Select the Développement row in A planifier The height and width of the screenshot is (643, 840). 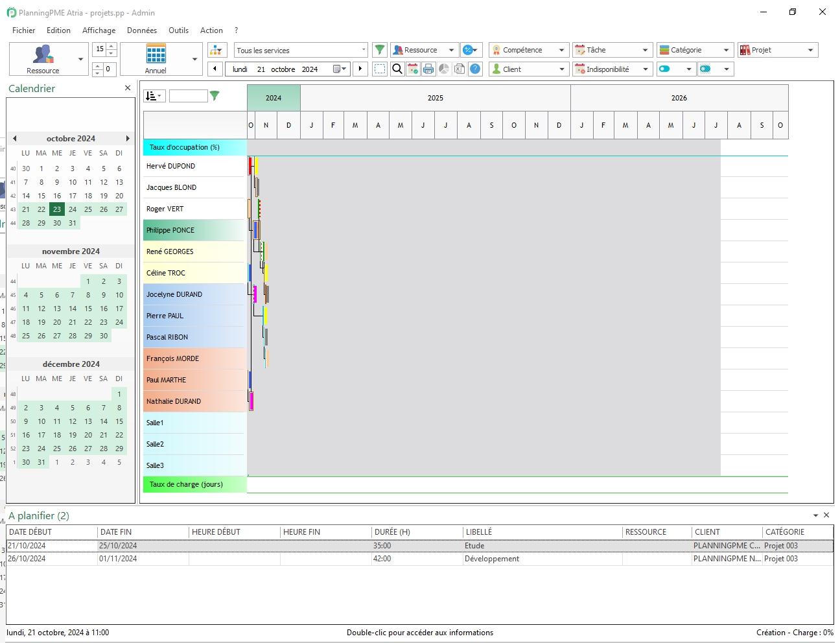point(420,559)
